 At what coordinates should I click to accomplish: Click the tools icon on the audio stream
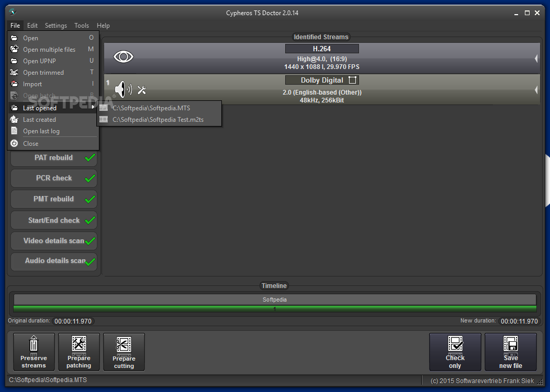pos(142,90)
